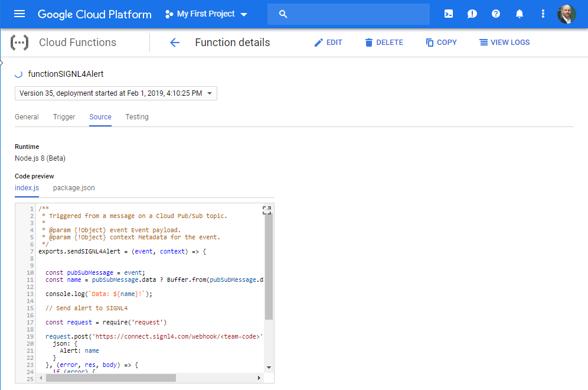Click the DELETE button
588x390 pixels.
(x=384, y=43)
